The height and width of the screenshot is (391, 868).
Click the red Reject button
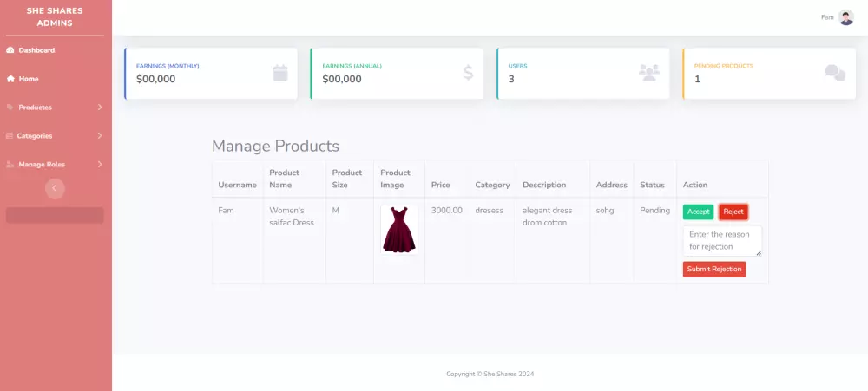pyautogui.click(x=733, y=212)
